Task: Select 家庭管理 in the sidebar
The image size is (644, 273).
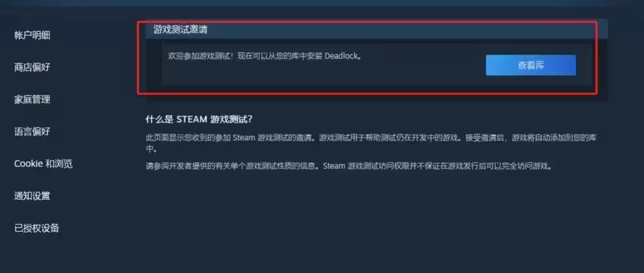Action: (x=32, y=99)
